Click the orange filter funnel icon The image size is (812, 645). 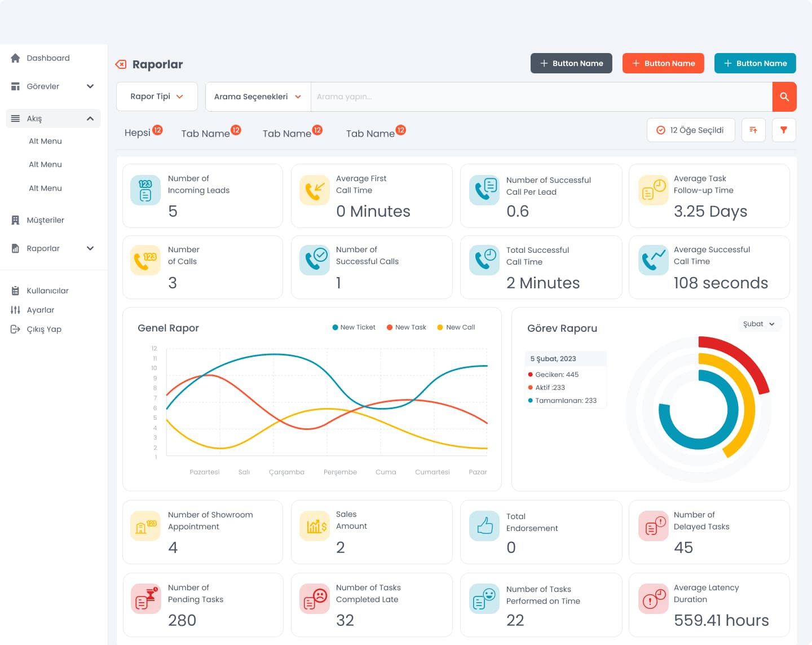(784, 130)
